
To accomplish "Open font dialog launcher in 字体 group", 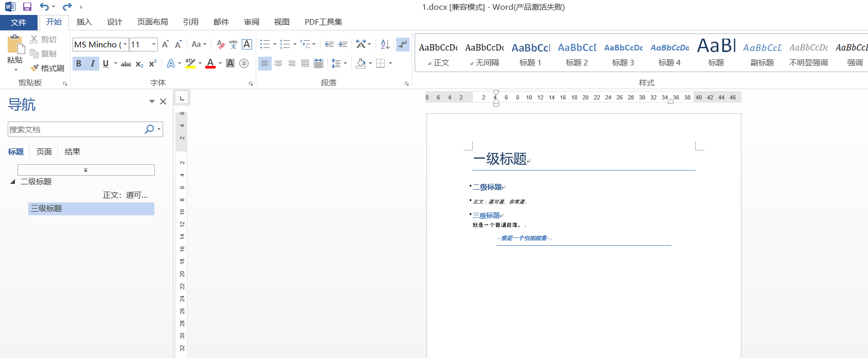I will click(251, 83).
